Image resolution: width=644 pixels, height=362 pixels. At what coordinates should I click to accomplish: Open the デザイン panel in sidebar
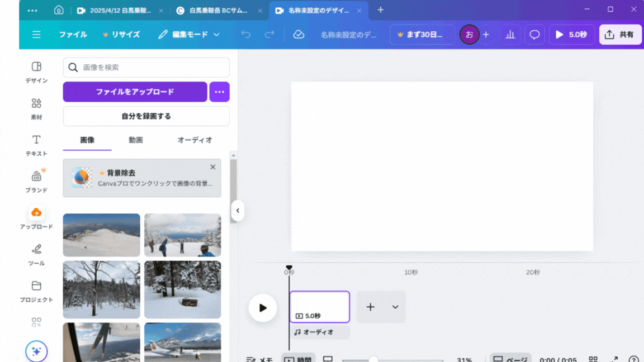point(36,72)
